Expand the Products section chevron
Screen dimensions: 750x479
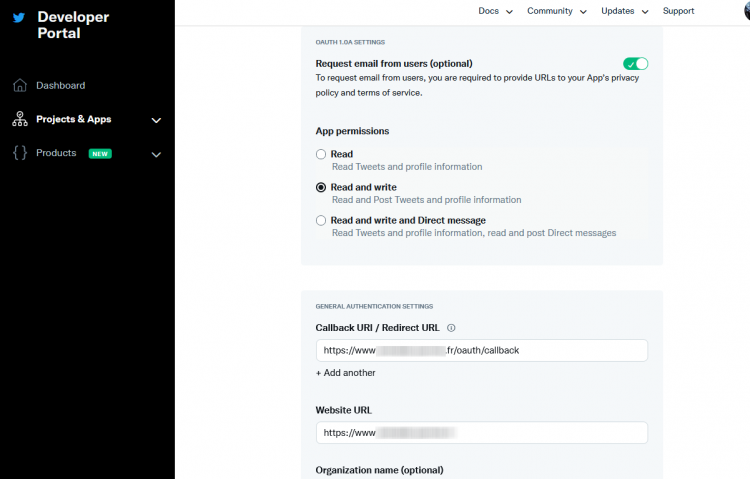point(156,154)
